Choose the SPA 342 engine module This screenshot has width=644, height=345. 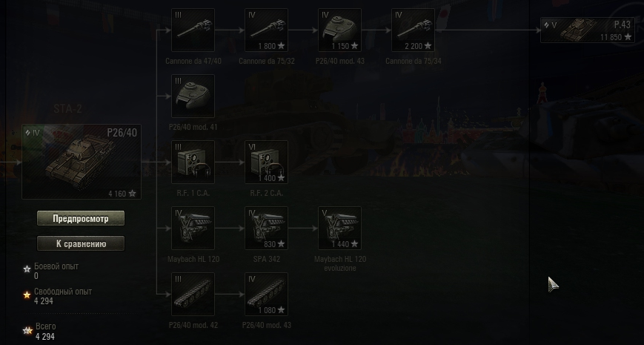click(266, 229)
